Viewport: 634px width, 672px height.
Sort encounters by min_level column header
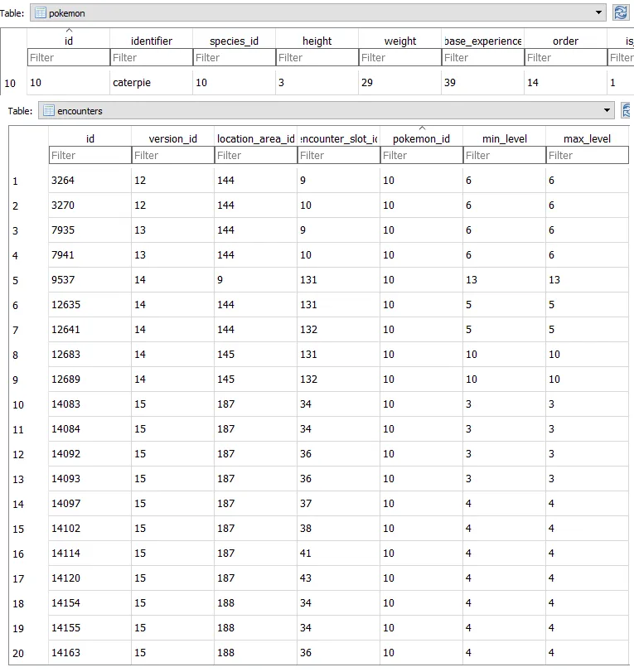tap(504, 138)
